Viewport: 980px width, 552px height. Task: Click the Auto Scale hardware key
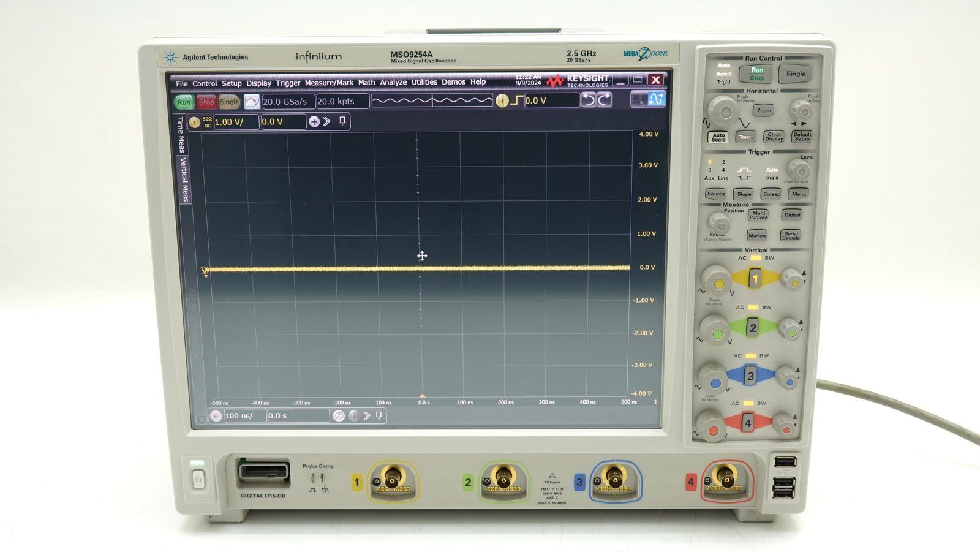tap(719, 137)
